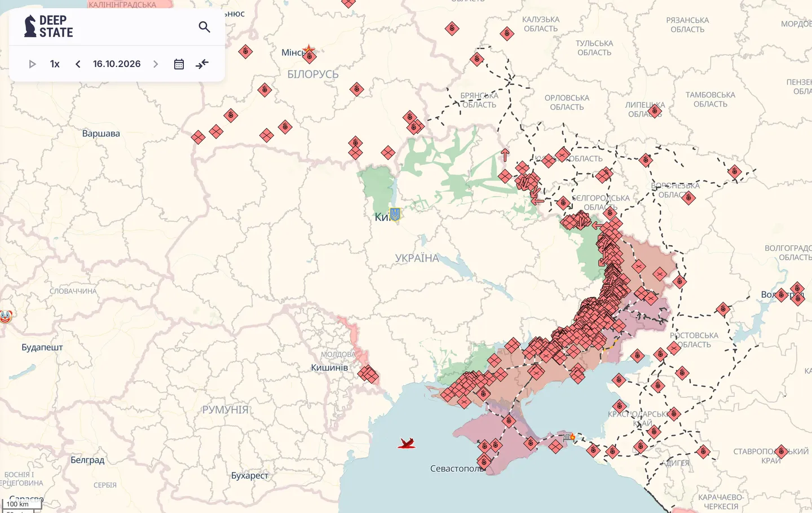This screenshot has width=812, height=513.
Task: Go to the previous date
Action: click(x=78, y=64)
